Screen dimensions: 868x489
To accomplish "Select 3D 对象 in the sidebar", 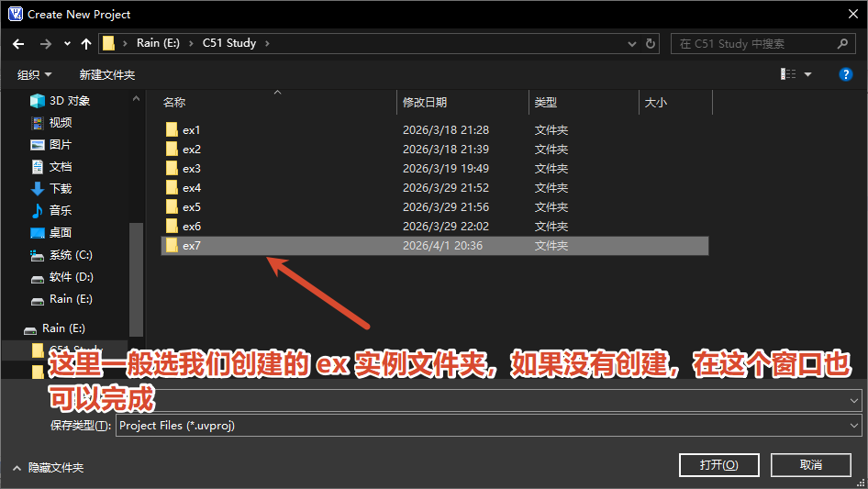I will point(60,101).
